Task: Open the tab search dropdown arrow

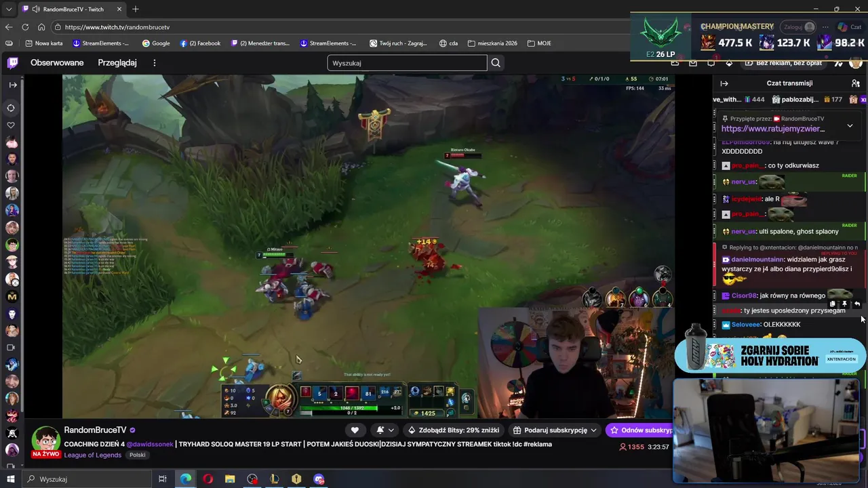Action: tap(8, 9)
